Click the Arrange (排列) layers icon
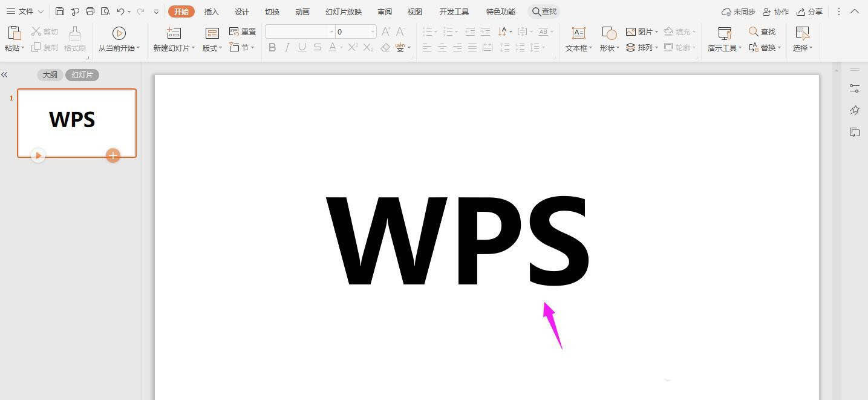This screenshot has width=868, height=400. click(x=631, y=47)
